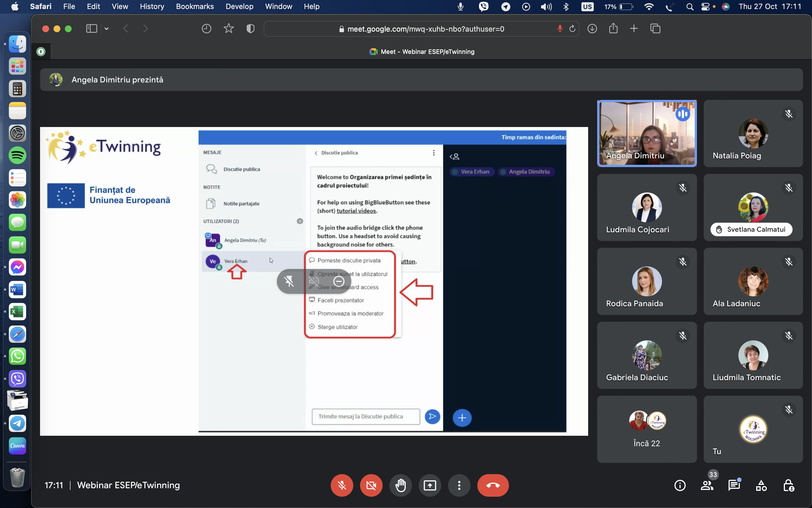Share page from Safari toolbar

pos(613,28)
